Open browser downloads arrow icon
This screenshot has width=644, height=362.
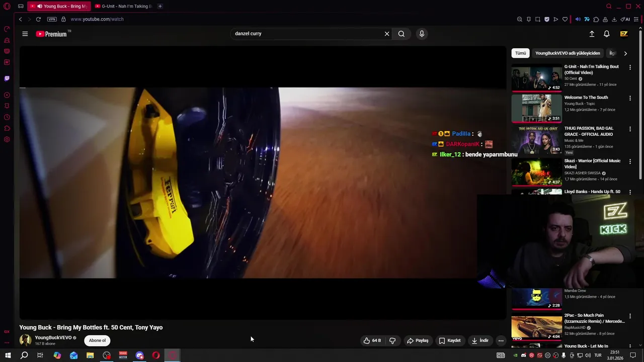pyautogui.click(x=614, y=19)
